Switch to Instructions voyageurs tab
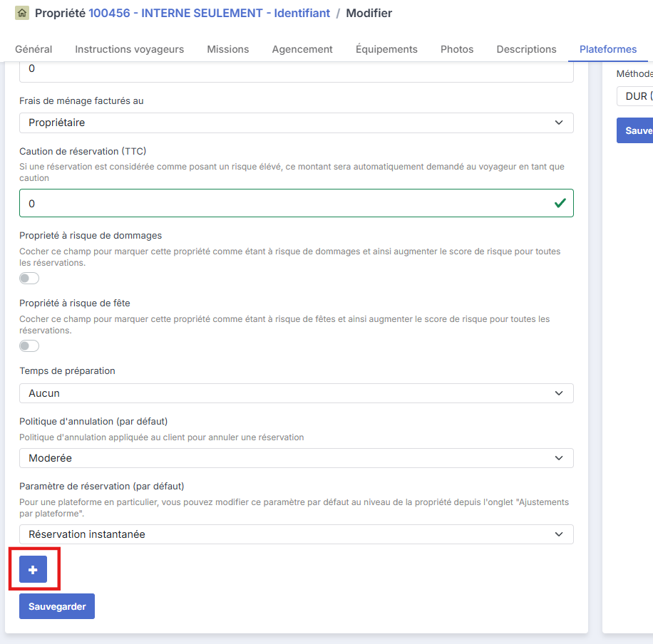Screen dimensions: 653x644 coord(130,49)
